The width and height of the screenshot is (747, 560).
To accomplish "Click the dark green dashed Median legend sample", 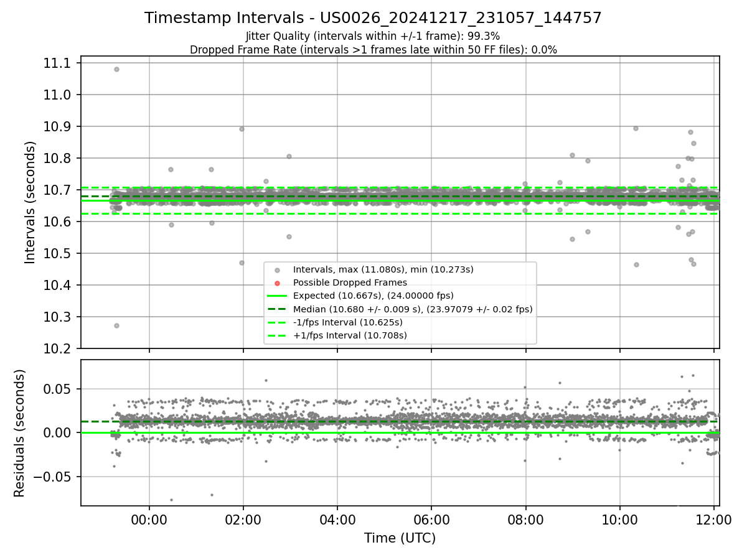I will pyautogui.click(x=278, y=309).
